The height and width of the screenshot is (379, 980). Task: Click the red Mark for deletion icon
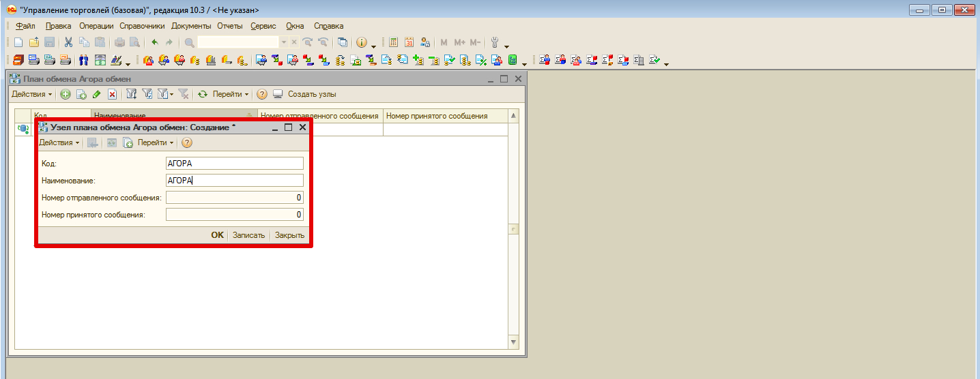click(112, 94)
